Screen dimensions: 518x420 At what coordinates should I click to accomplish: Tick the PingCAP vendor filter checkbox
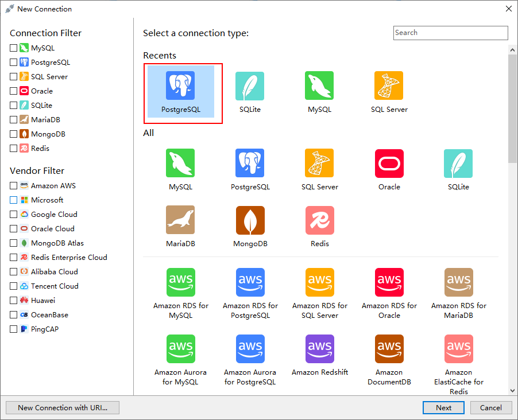tap(14, 329)
